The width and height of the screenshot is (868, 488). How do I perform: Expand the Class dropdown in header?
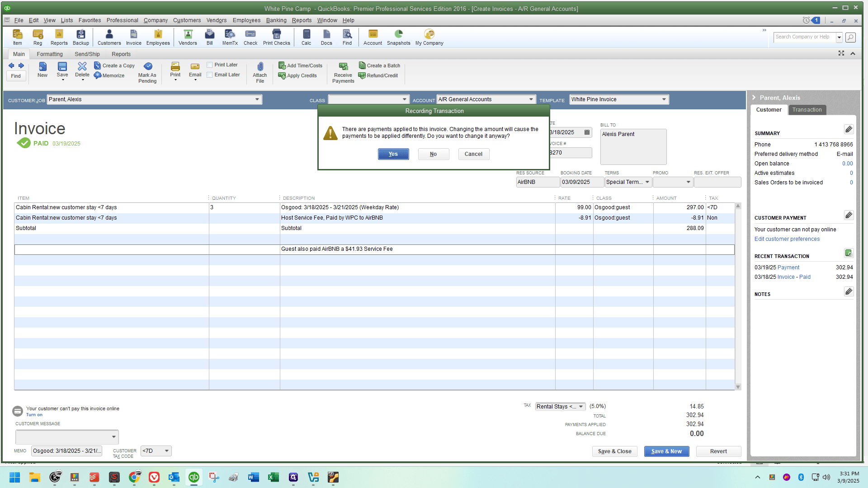click(404, 99)
